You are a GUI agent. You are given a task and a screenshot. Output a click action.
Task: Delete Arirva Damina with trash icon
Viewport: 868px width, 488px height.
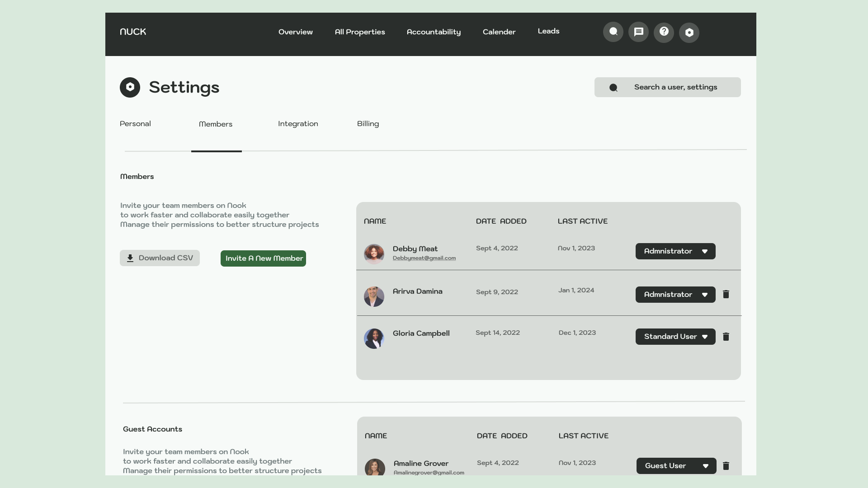(726, 295)
